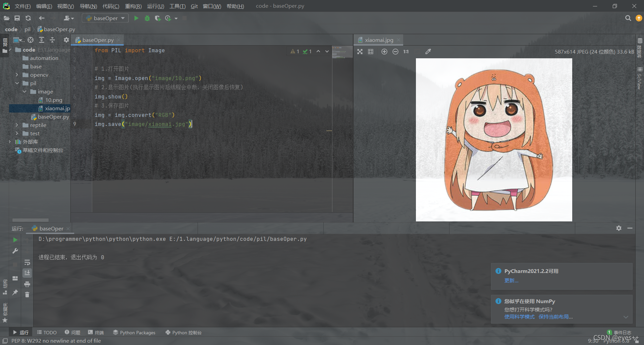This screenshot has width=644, height=345.
Task: Clear run console with trash icon
Action: 27,294
